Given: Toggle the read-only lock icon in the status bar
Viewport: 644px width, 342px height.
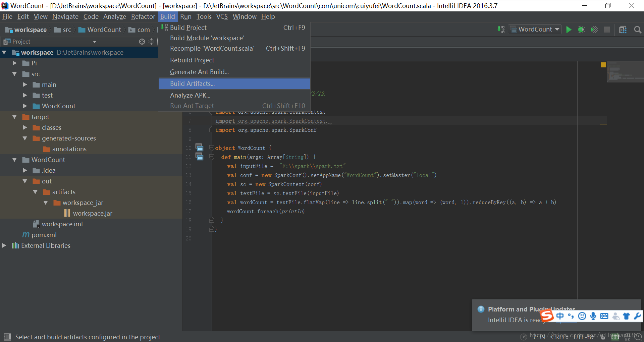Looking at the screenshot, I should click(x=603, y=337).
